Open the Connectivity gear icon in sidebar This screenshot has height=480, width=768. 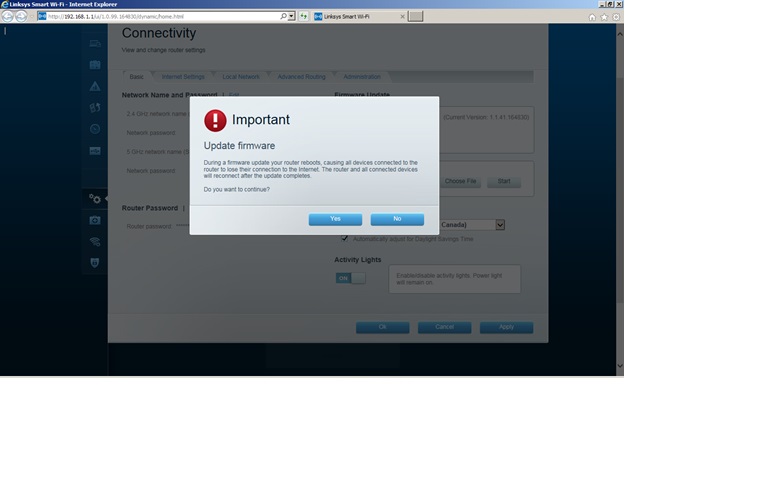coord(95,198)
